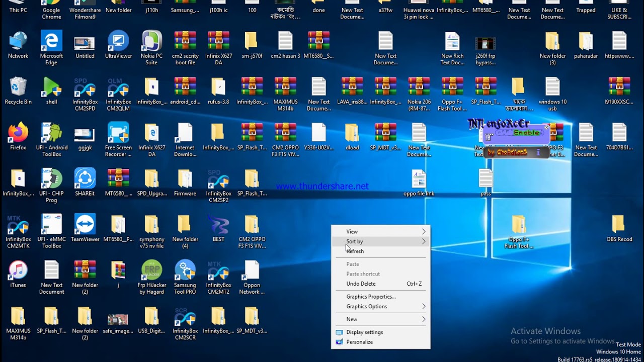Viewport: 644px width, 362px height.
Task: Launch Samsung Tool PRO
Action: pos(185,270)
